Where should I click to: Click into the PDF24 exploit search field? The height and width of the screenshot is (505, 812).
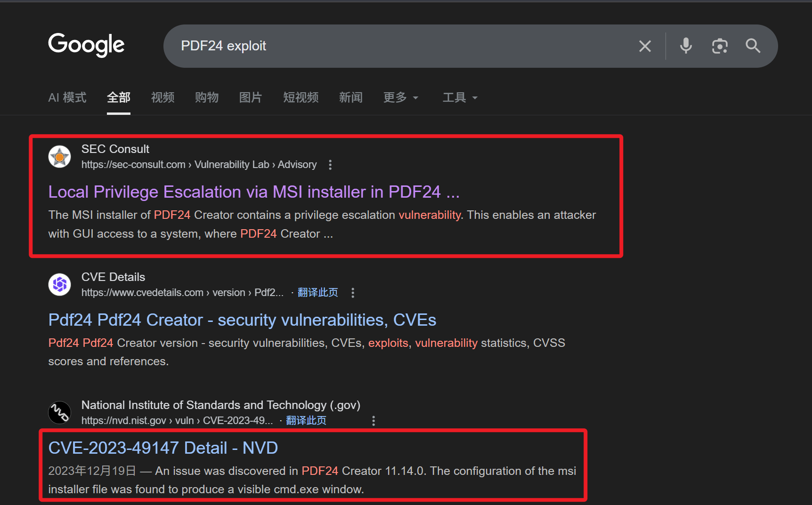[400, 46]
